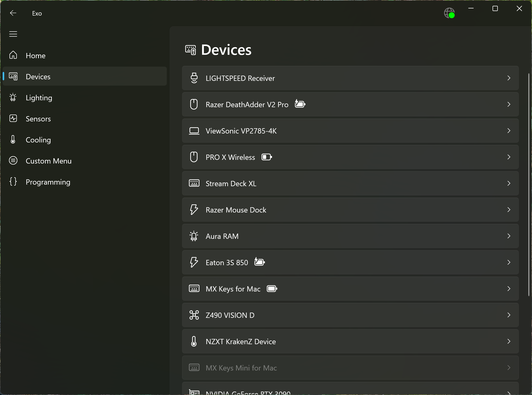Toggle Razer DeathAdder V2 Pro battery indicator
Viewport: 532px width, 395px height.
tap(300, 104)
